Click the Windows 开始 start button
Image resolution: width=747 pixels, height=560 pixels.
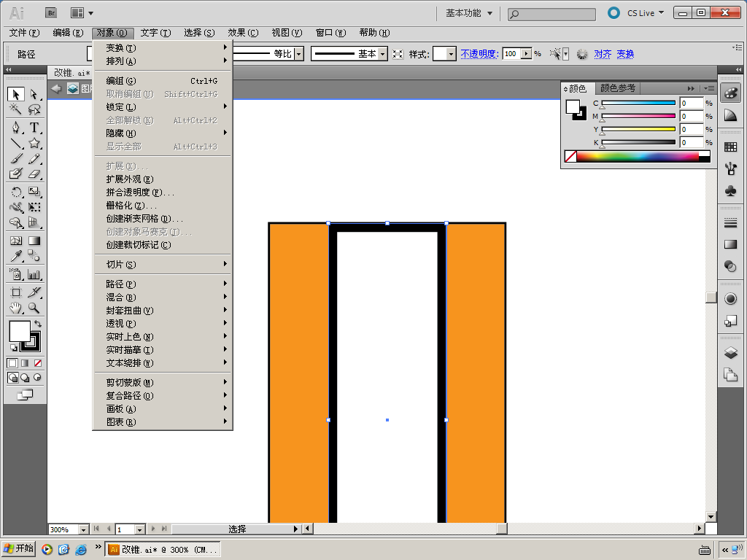point(19,548)
